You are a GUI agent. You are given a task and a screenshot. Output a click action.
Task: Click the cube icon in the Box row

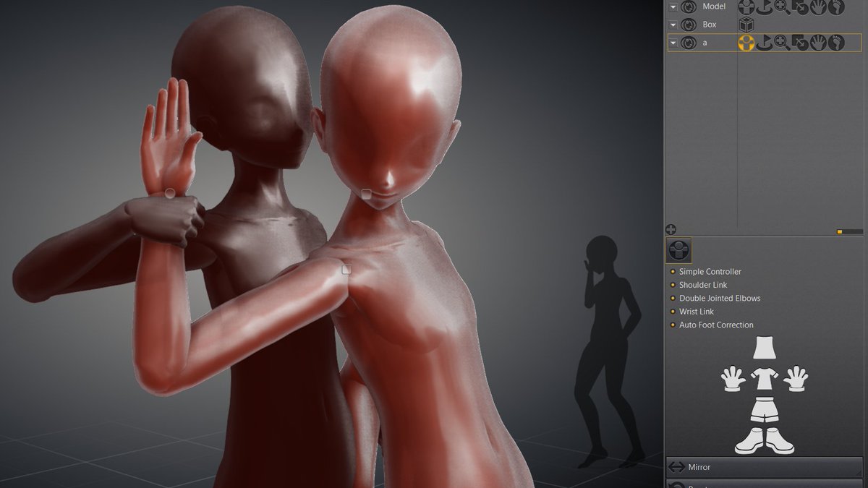tap(746, 25)
